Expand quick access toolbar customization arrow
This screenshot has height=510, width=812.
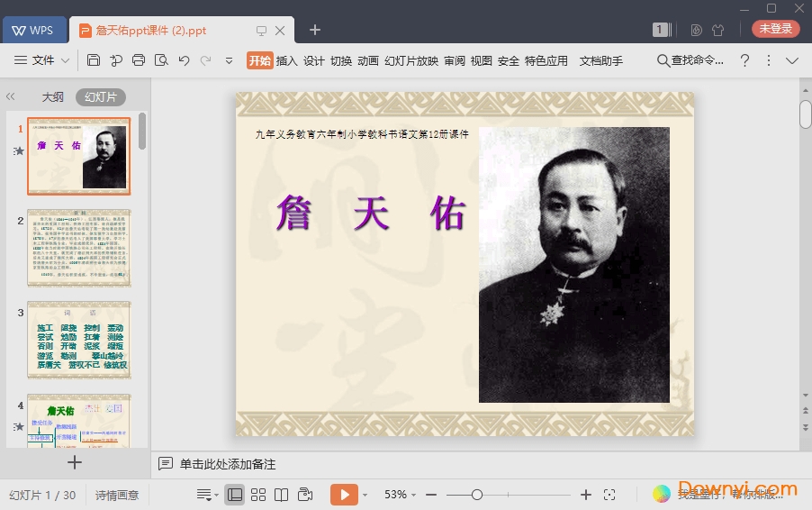point(229,60)
